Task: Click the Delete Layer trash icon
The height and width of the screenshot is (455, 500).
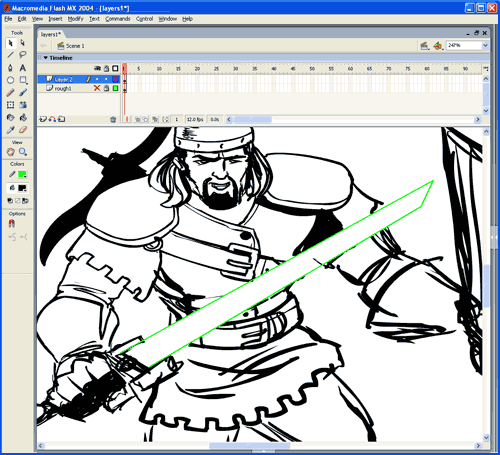Action: click(113, 119)
